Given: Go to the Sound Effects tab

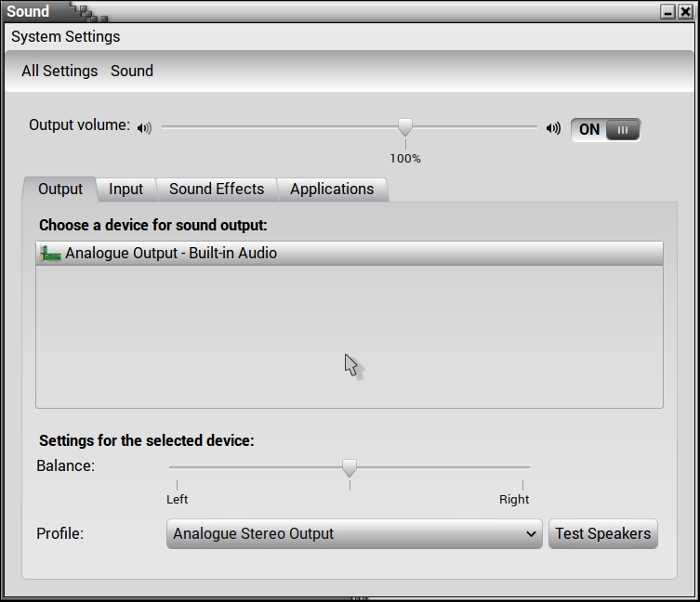Looking at the screenshot, I should (x=217, y=189).
